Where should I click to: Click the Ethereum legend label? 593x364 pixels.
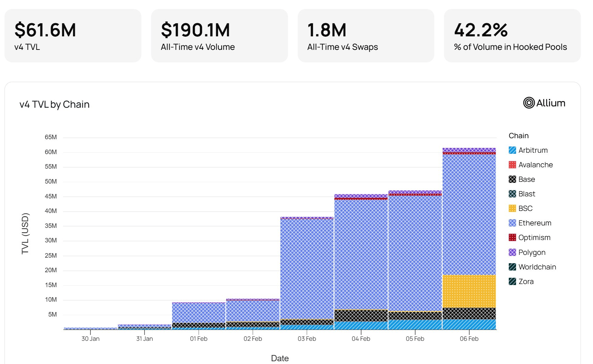coord(535,223)
